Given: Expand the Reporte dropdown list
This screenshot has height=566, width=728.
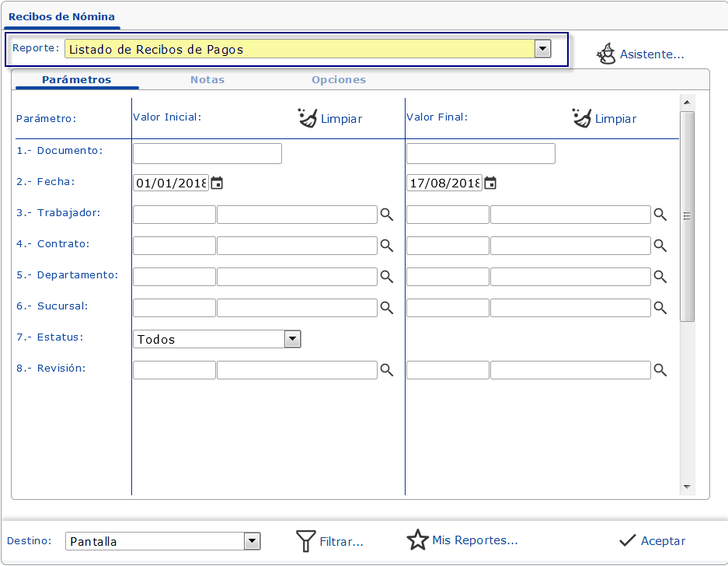Looking at the screenshot, I should [x=543, y=48].
